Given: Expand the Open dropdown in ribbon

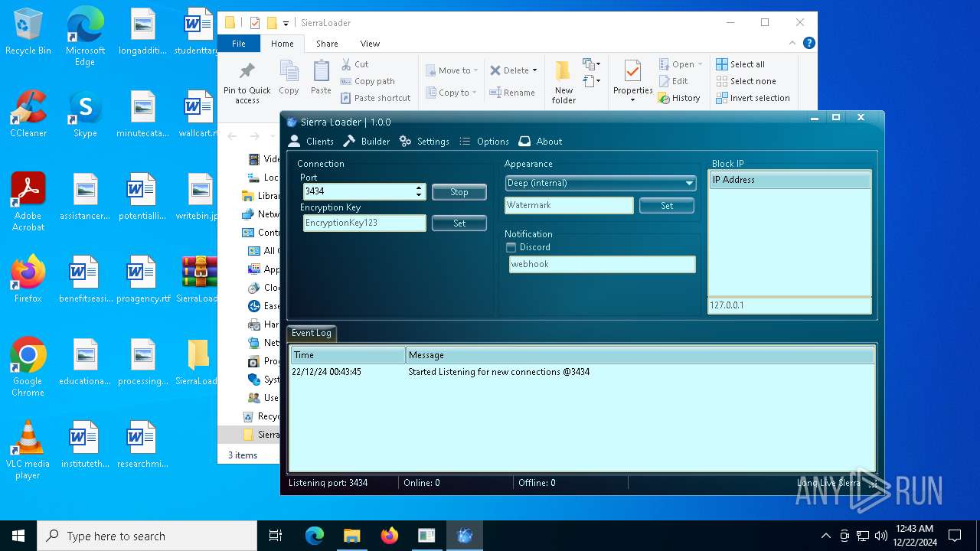Looking at the screenshot, I should (700, 64).
